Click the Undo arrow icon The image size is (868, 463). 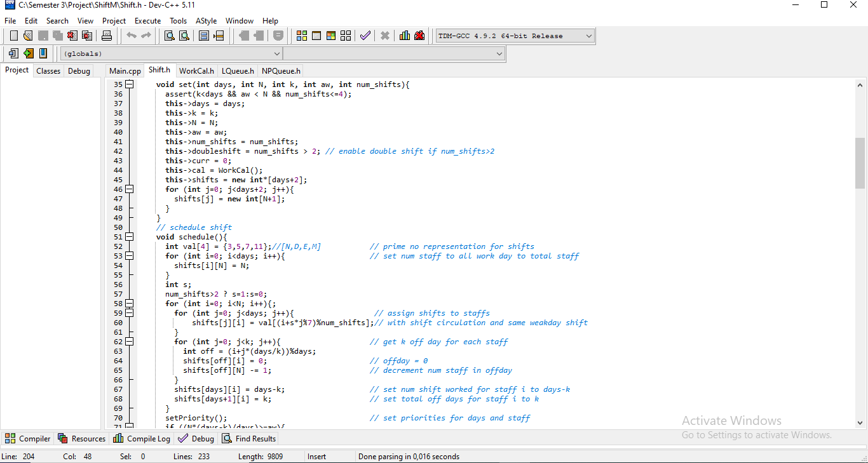point(132,36)
